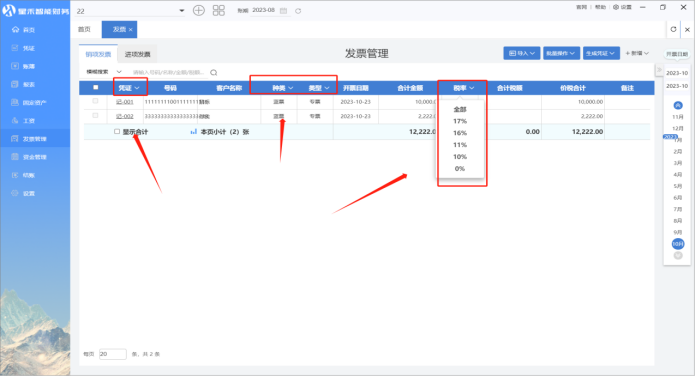The height and width of the screenshot is (377, 695).
Task: Collapse the date panel with double-chevron
Action: point(659,70)
